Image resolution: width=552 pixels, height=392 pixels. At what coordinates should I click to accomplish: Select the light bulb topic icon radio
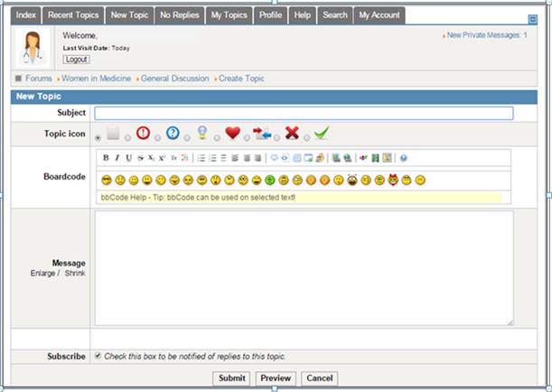(187, 138)
